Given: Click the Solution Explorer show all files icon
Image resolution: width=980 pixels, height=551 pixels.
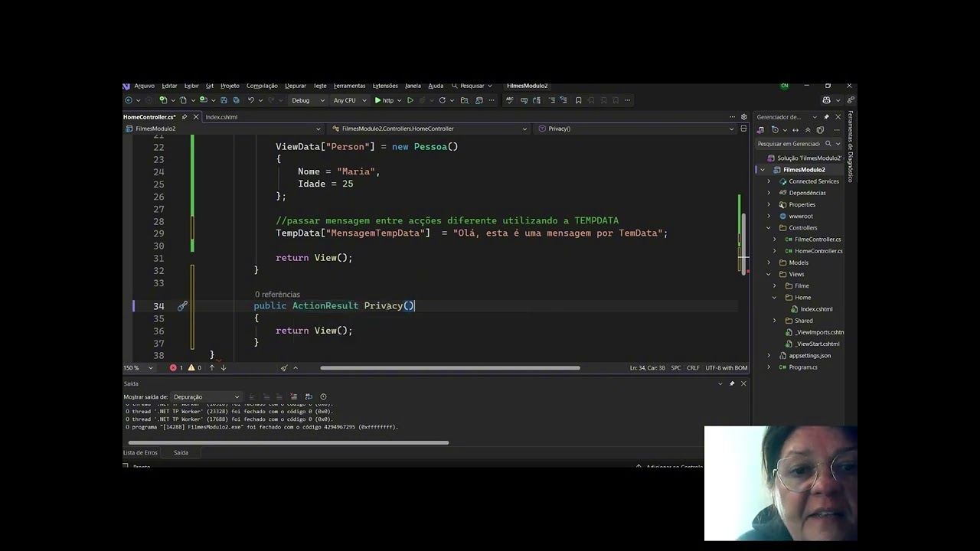Looking at the screenshot, I should [x=820, y=130].
